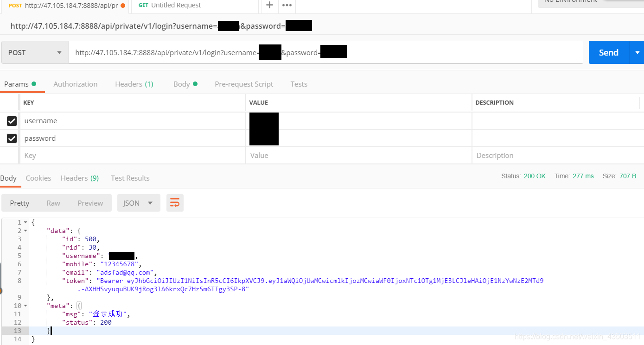Toggle word wrap icon in response toolbar

pyautogui.click(x=175, y=203)
